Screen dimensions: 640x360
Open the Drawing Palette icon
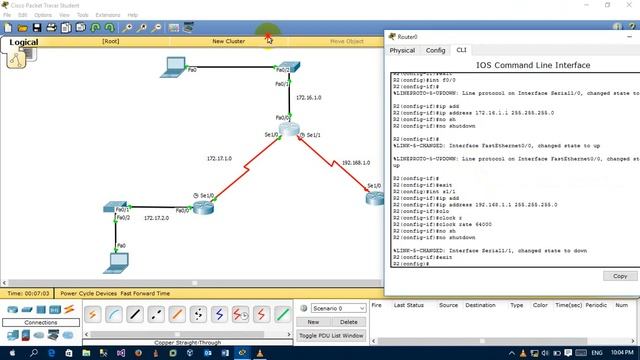pyautogui.click(x=174, y=28)
